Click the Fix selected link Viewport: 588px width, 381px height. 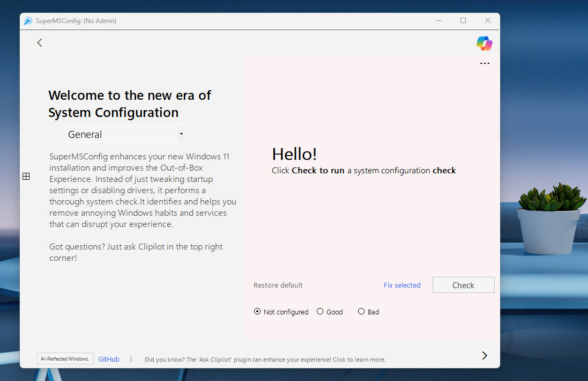pyautogui.click(x=402, y=285)
